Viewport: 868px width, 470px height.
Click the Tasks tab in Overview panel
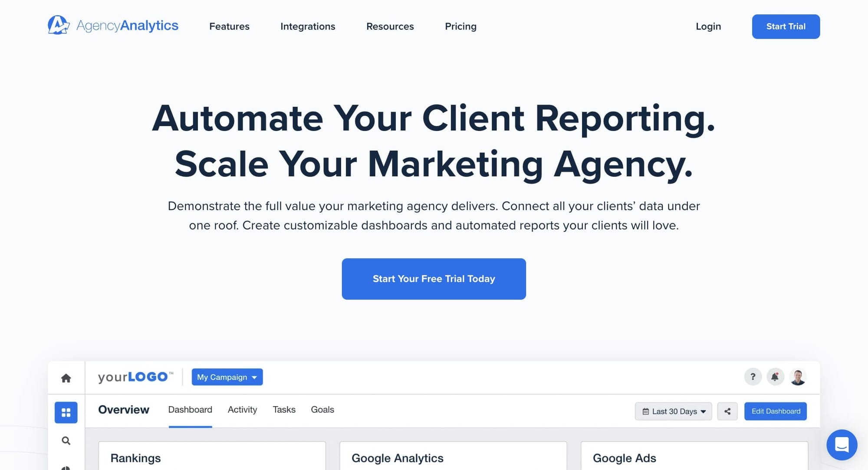pyautogui.click(x=284, y=410)
